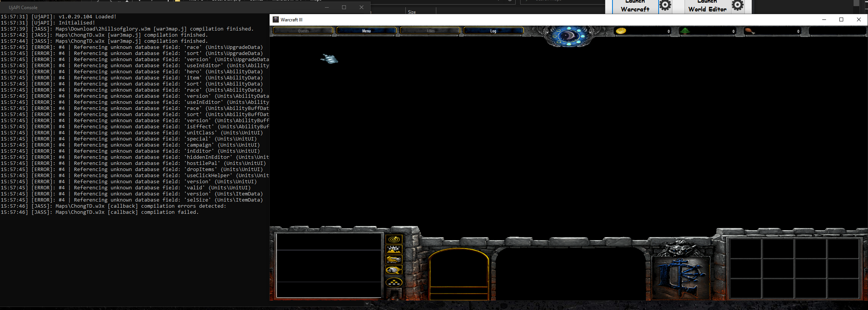Open the in-game Menu button
Viewport: 868px width, 310px height.
(366, 31)
